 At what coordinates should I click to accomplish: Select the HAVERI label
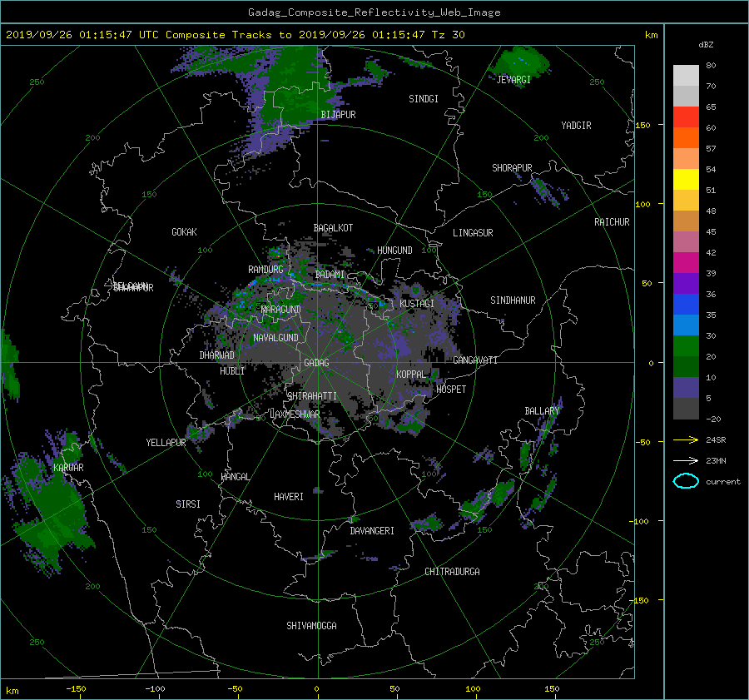[289, 497]
